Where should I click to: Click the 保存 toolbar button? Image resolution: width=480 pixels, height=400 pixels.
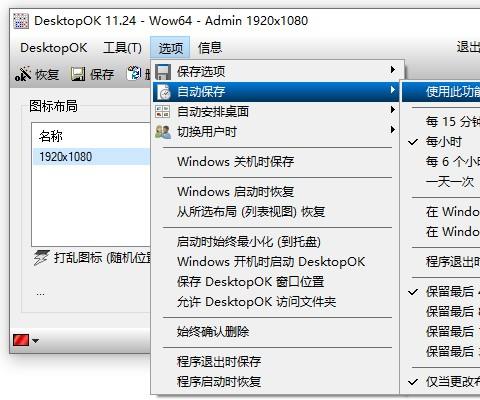tap(92, 74)
